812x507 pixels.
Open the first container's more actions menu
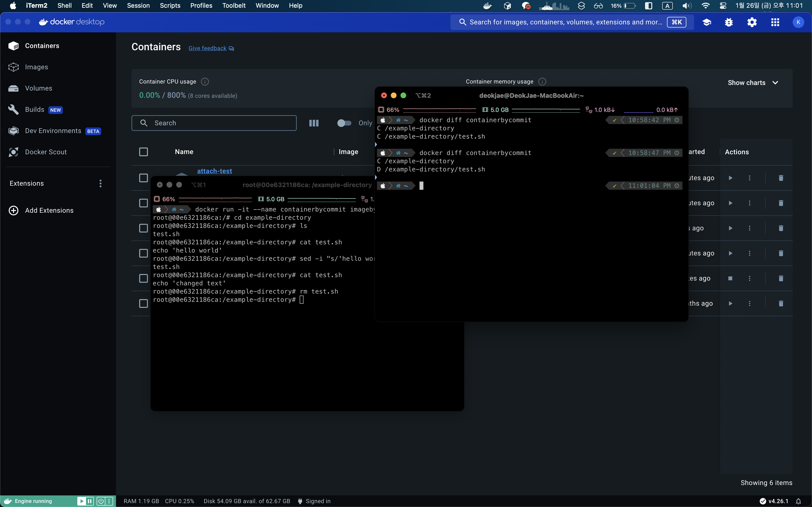click(750, 178)
